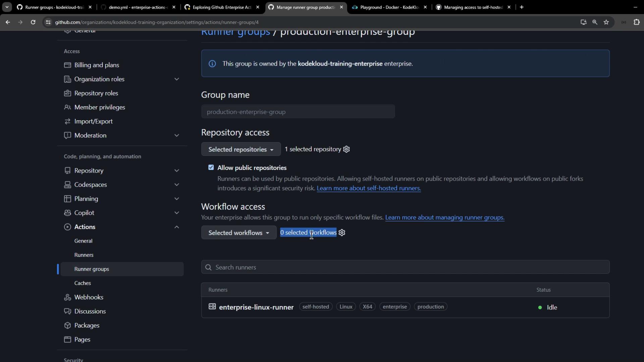The height and width of the screenshot is (362, 644).
Task: Click the browser reload icon
Action: (33, 22)
